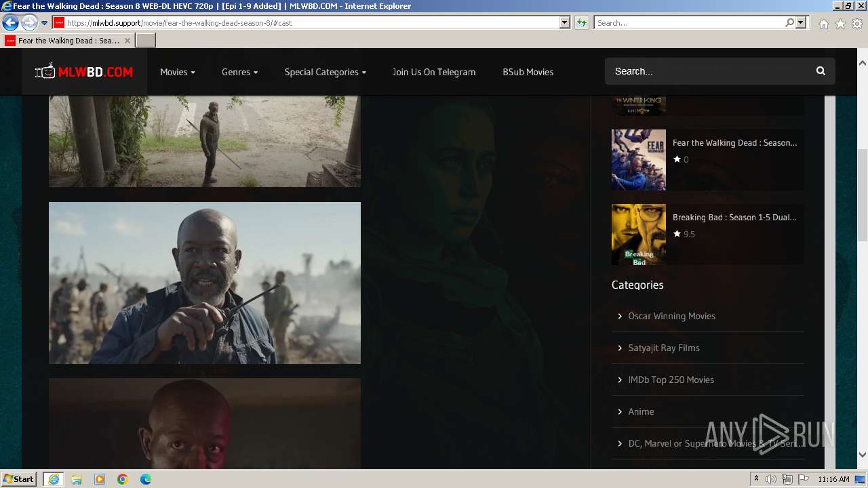The width and height of the screenshot is (868, 488).
Task: Click the vertical scrollbar thumb
Action: click(x=862, y=195)
